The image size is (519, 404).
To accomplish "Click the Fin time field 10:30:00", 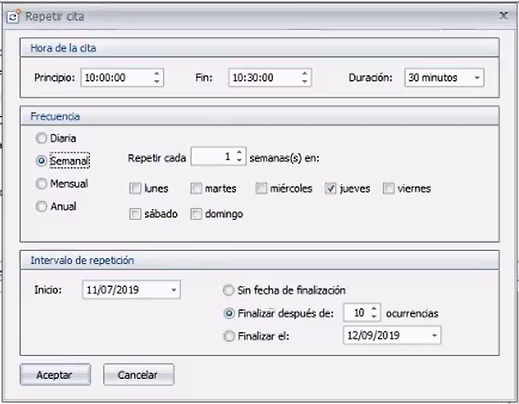I will coord(270,78).
